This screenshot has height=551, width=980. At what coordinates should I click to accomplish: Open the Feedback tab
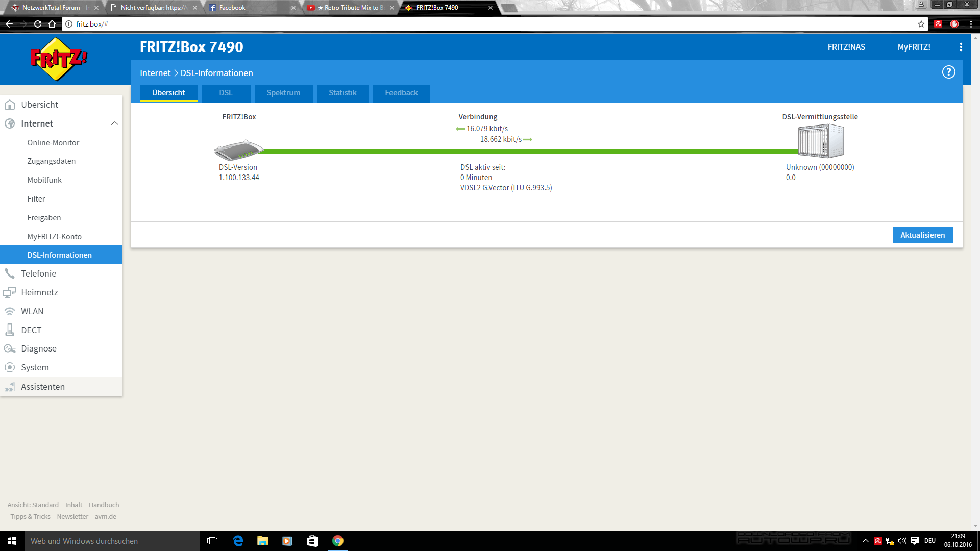pos(401,93)
